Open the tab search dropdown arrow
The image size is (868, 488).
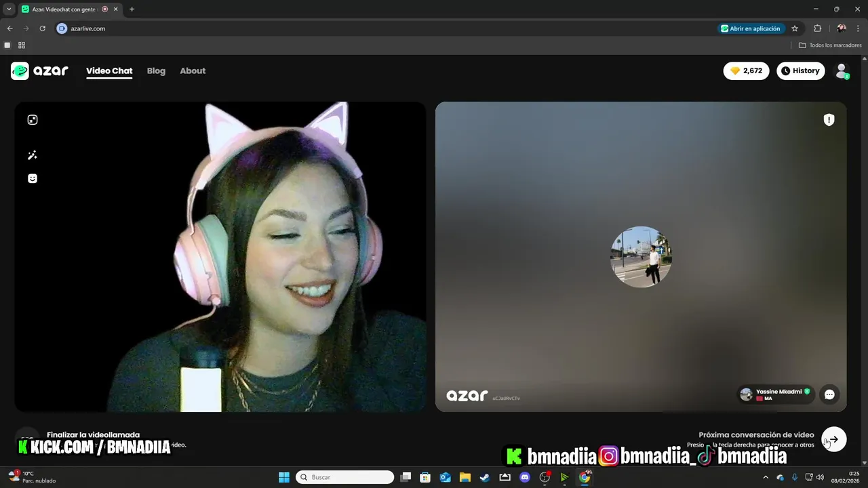pos(9,9)
